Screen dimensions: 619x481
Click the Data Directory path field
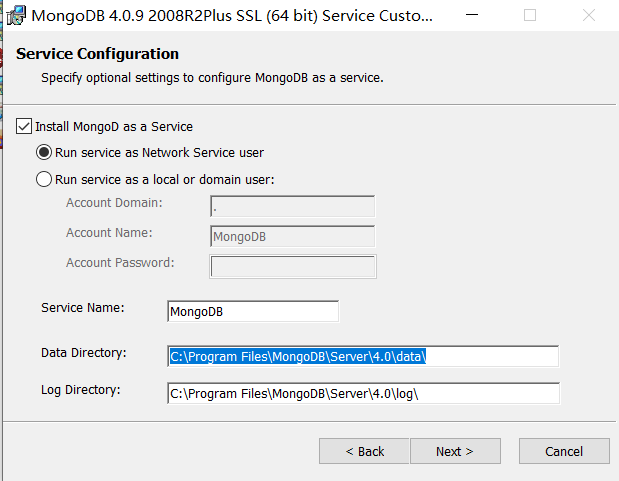[363, 356]
